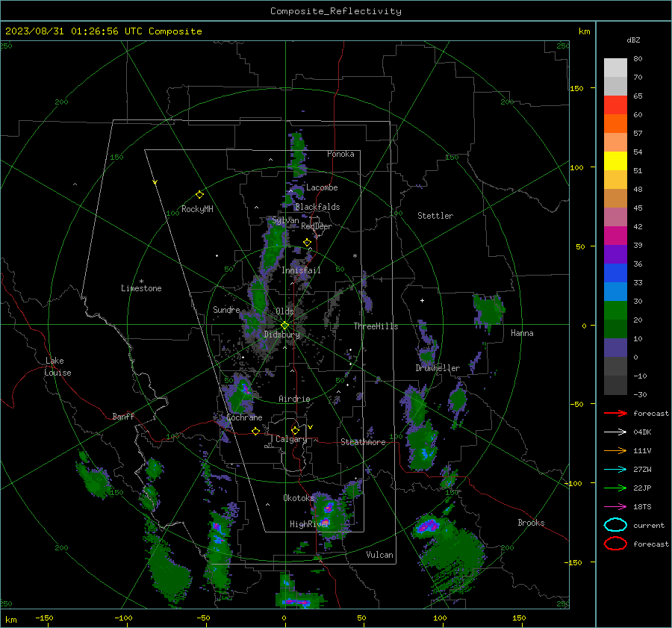Click the purple 39 dBZ color swatch

[x=615, y=255]
